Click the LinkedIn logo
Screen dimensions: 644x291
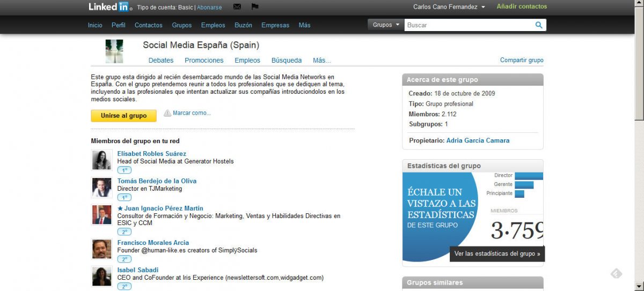pyautogui.click(x=109, y=7)
